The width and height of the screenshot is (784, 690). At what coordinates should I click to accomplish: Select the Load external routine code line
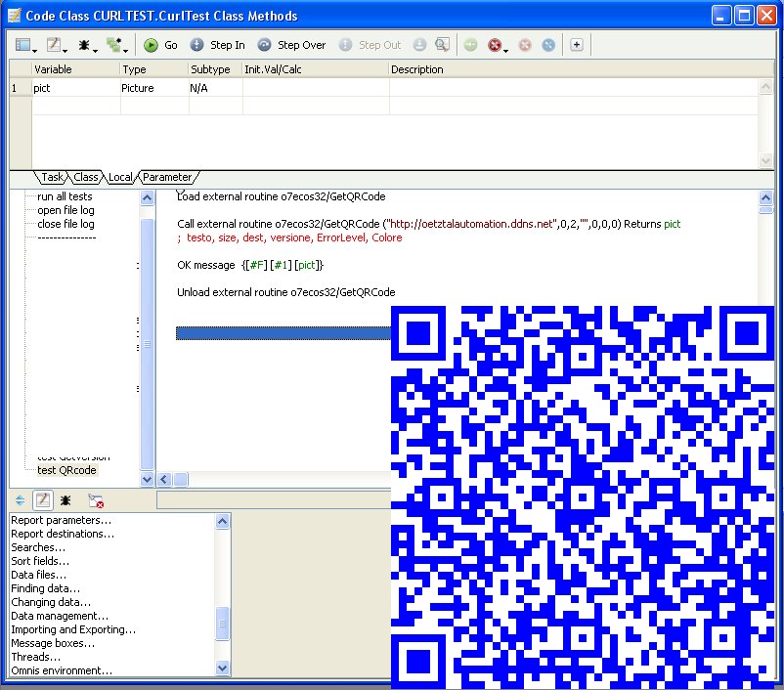click(281, 196)
